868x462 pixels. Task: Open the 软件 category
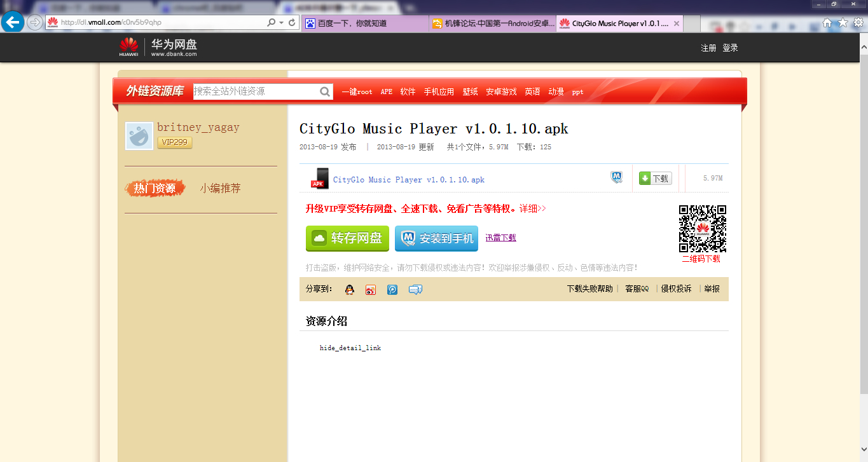pos(408,92)
